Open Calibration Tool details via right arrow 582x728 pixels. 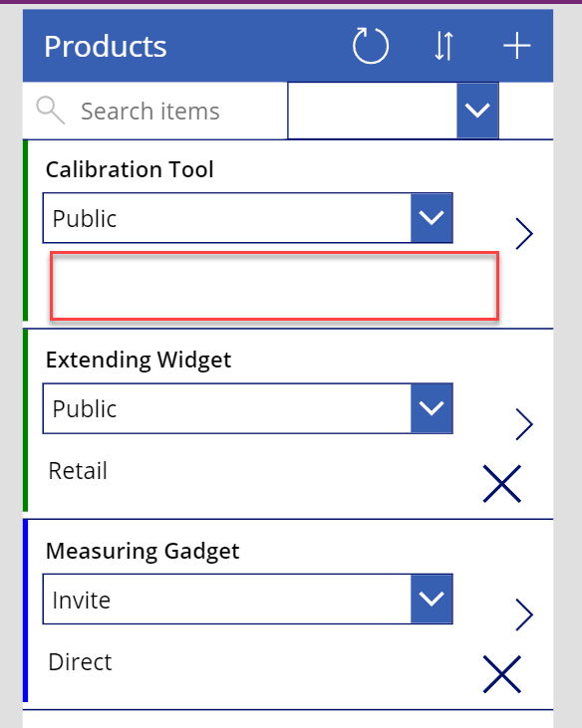pos(524,233)
